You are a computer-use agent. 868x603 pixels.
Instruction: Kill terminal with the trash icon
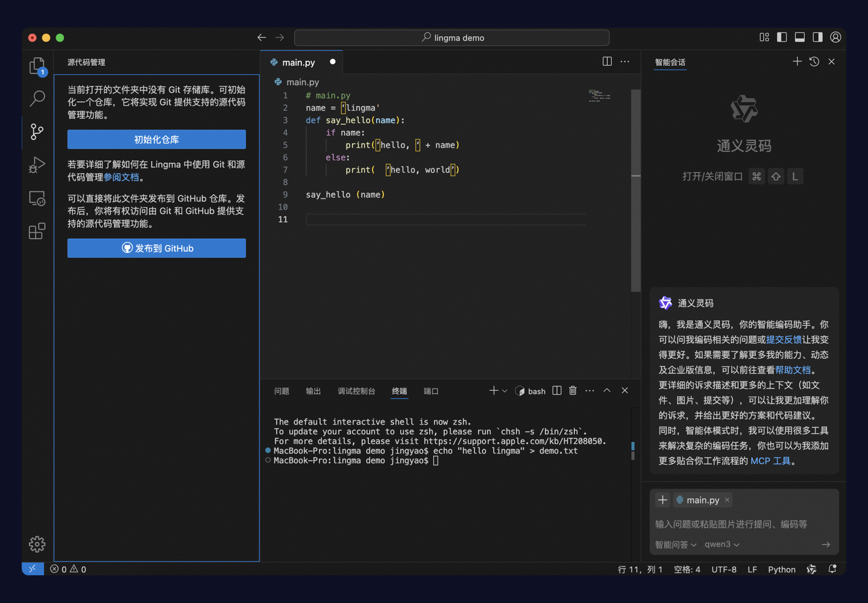pos(573,391)
